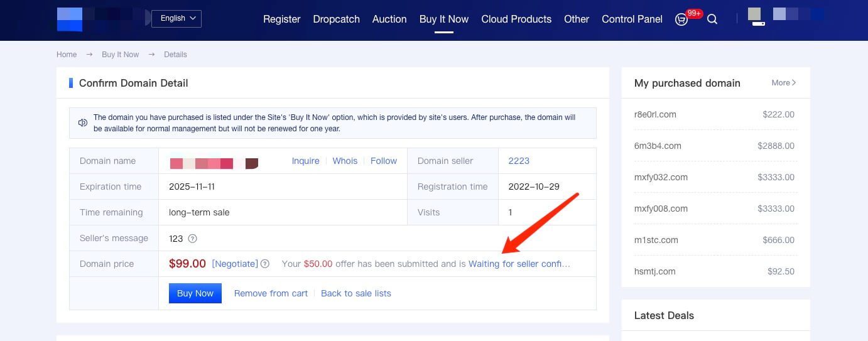This screenshot has height=341, width=868.
Task: Click the site logo
Action: (70, 19)
